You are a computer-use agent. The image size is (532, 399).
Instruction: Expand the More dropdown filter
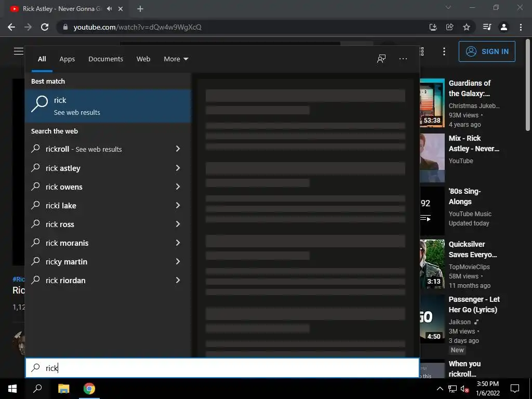point(176,59)
